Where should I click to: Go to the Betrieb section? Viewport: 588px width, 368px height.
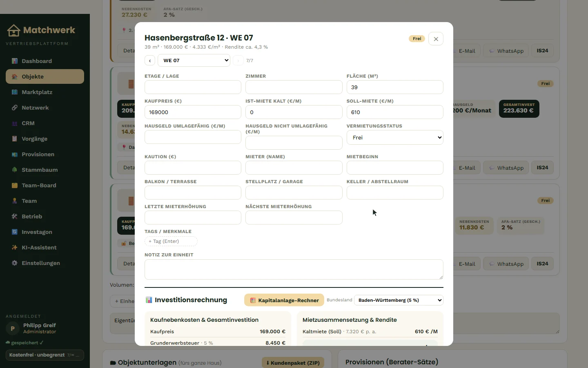click(x=45, y=216)
